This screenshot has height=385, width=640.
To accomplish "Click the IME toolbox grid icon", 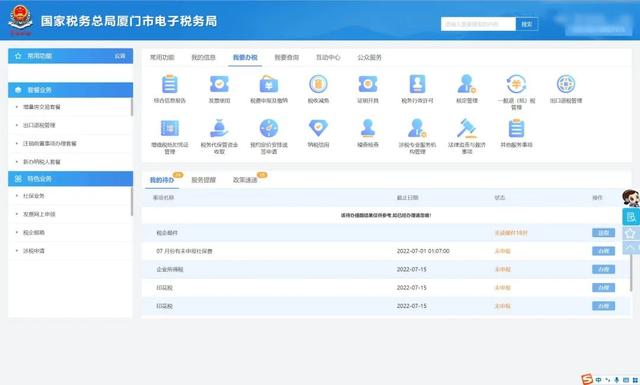I will tap(634, 380).
